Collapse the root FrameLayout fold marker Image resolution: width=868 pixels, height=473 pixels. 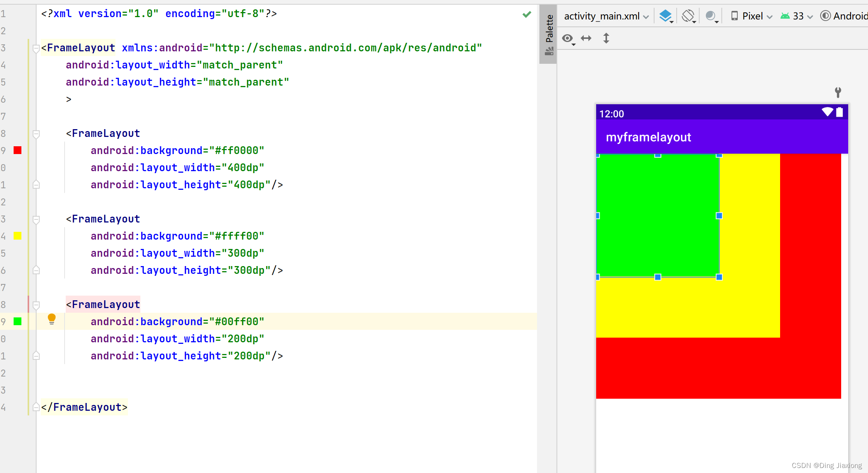click(36, 49)
